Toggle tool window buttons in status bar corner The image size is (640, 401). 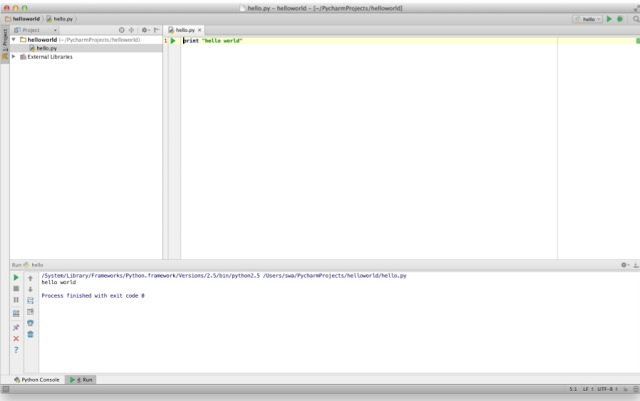5,389
